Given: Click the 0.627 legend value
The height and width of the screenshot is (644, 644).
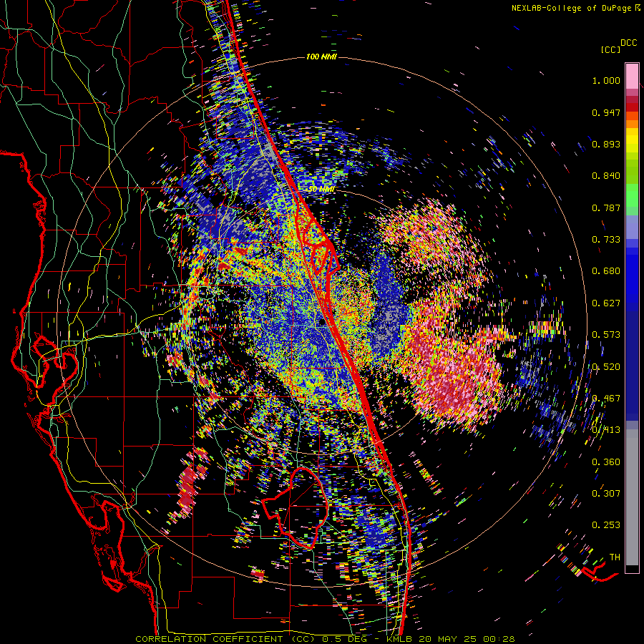Looking at the screenshot, I should click(606, 303).
